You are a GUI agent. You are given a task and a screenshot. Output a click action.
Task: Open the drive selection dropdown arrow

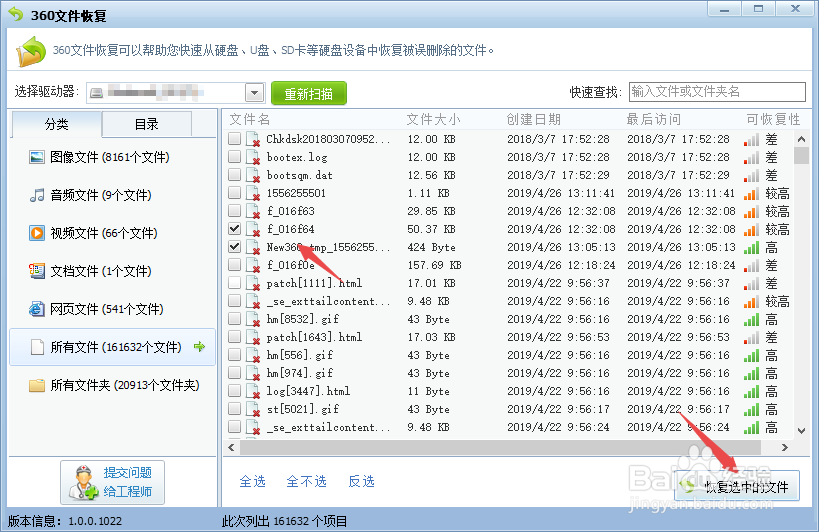(254, 93)
